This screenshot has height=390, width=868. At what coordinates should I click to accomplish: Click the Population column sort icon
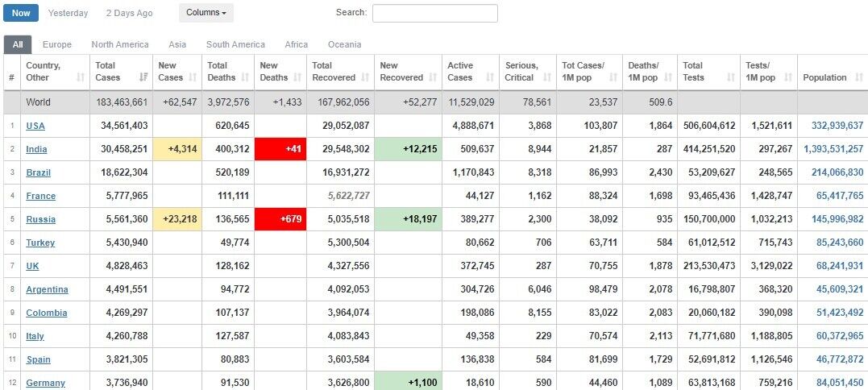click(x=857, y=77)
